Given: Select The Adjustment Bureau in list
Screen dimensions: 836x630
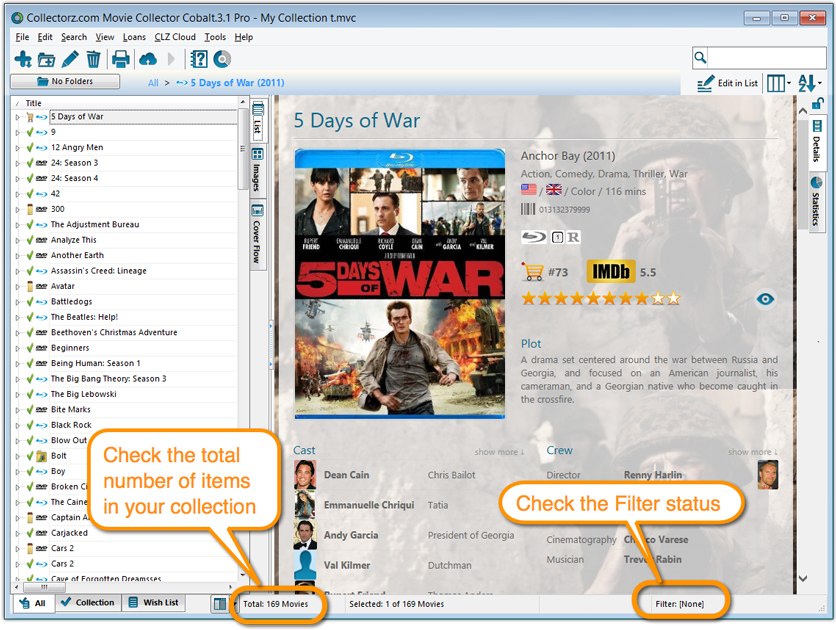Looking at the screenshot, I should 95,224.
